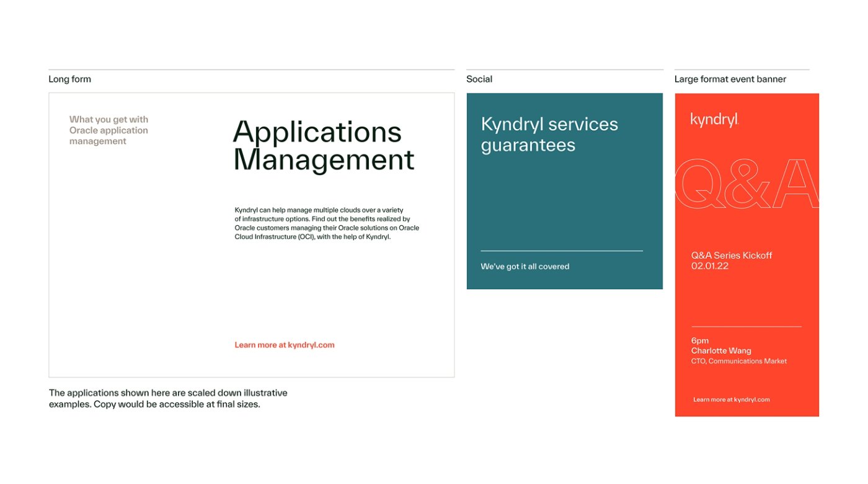Select the 'Social' section label
The width and height of the screenshot is (868, 484).
(x=479, y=79)
